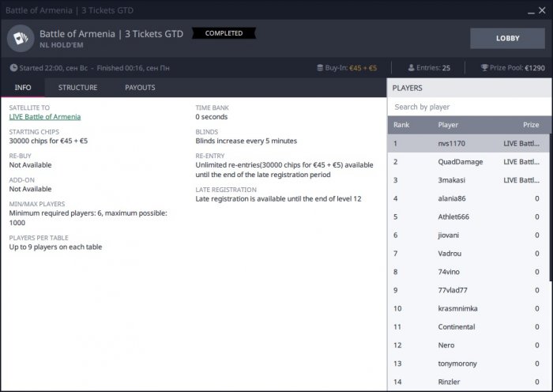Click the Prize column header

pyautogui.click(x=530, y=125)
